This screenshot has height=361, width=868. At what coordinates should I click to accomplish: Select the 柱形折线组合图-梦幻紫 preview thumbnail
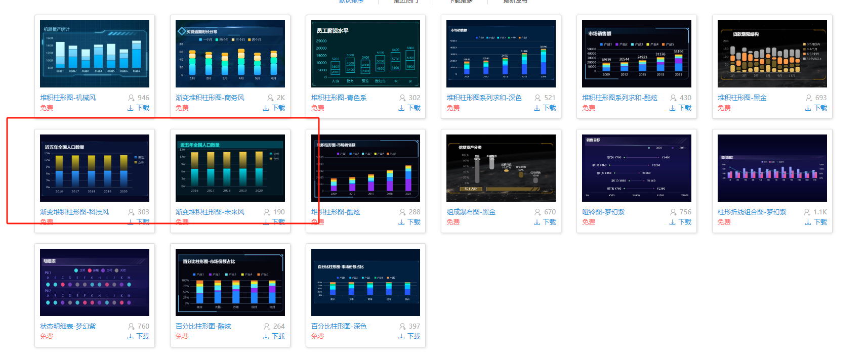tap(772, 168)
